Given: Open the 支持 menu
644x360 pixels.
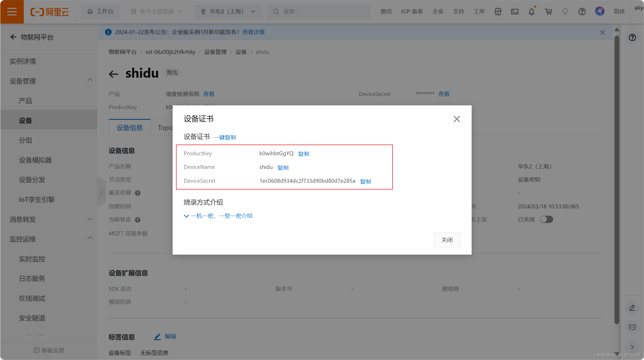Looking at the screenshot, I should click(459, 12).
